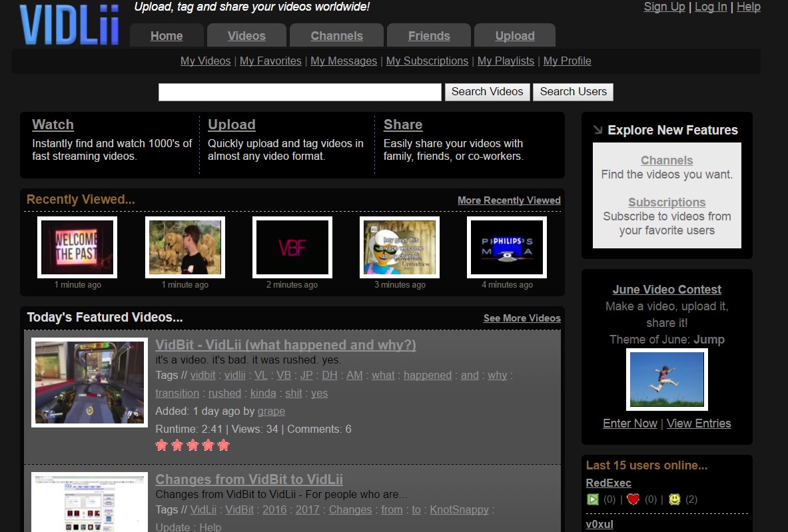Click the 'happened' tag
This screenshot has width=788, height=532.
tap(428, 376)
